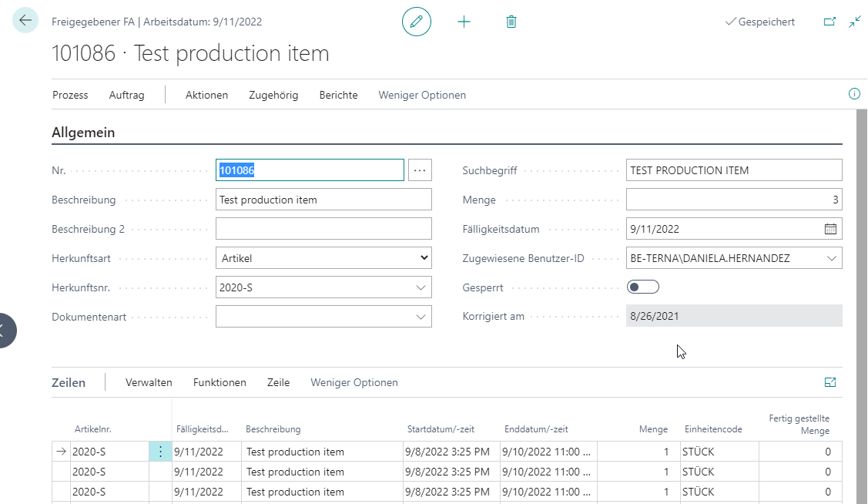
Task: Click second row's Enddatum 9/10/2022 11:00 cell
Action: point(548,472)
